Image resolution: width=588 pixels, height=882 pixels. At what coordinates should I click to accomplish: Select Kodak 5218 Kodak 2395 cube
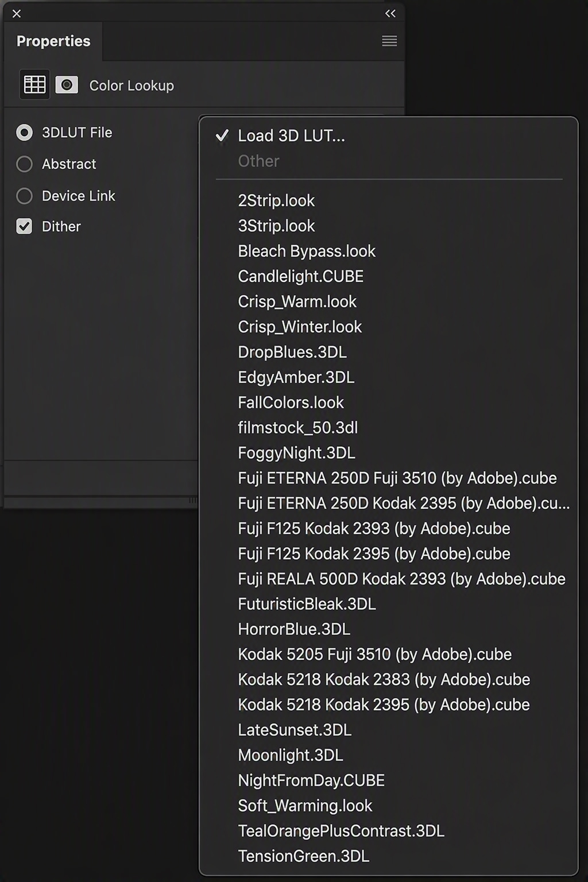click(x=389, y=705)
